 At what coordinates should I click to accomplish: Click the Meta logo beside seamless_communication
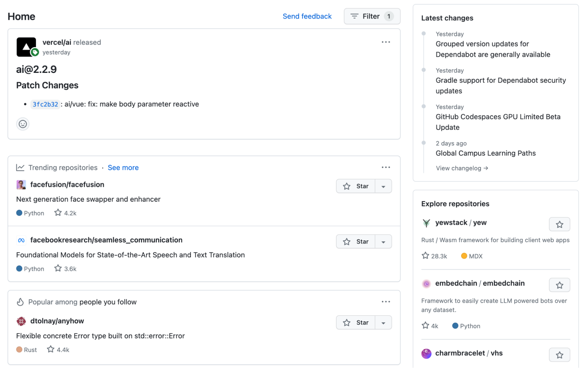(21, 240)
